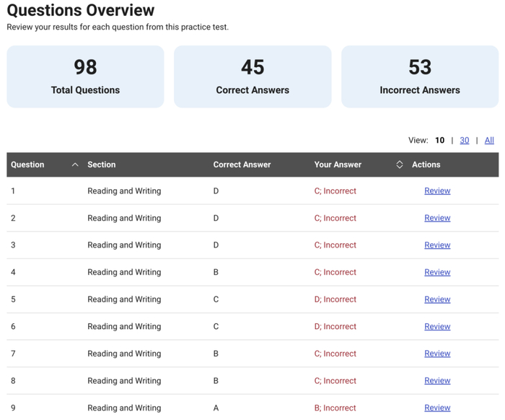
Task: Select the Correct Answers card
Action: [x=252, y=77]
